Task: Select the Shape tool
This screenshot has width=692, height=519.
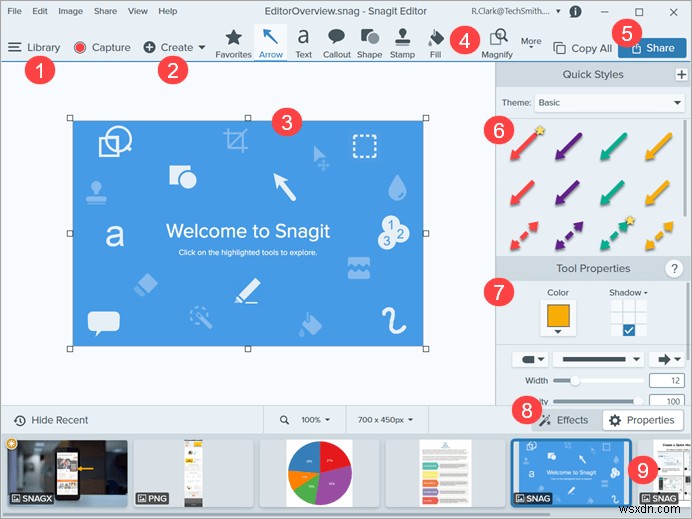Action: pyautogui.click(x=369, y=43)
